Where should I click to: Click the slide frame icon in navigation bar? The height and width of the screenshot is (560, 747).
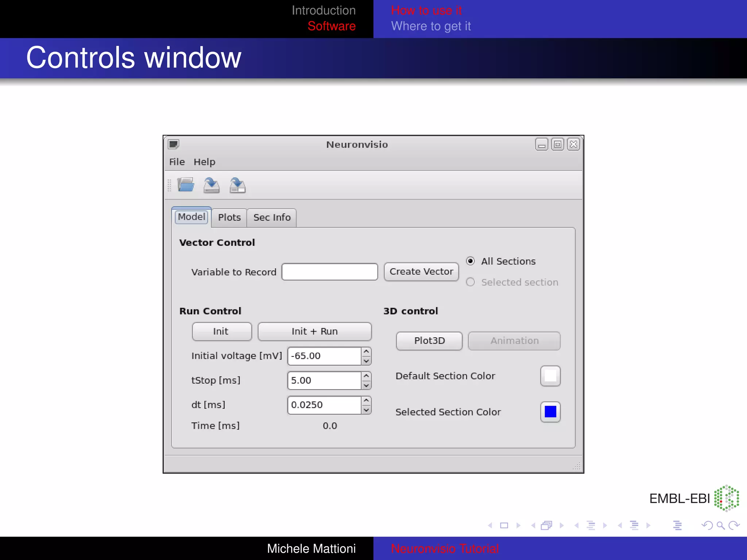point(504,525)
